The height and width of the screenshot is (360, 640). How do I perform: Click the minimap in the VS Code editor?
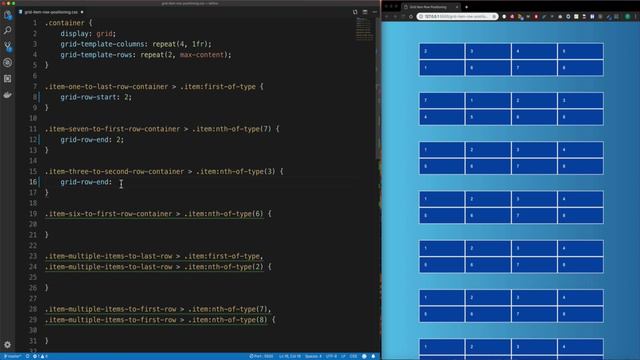pyautogui.click(x=364, y=29)
